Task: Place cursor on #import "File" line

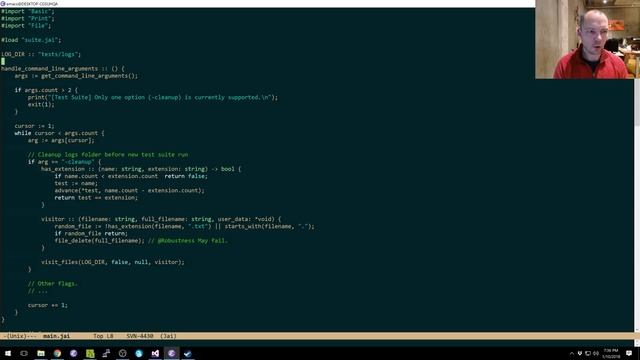Action: (x=26, y=26)
